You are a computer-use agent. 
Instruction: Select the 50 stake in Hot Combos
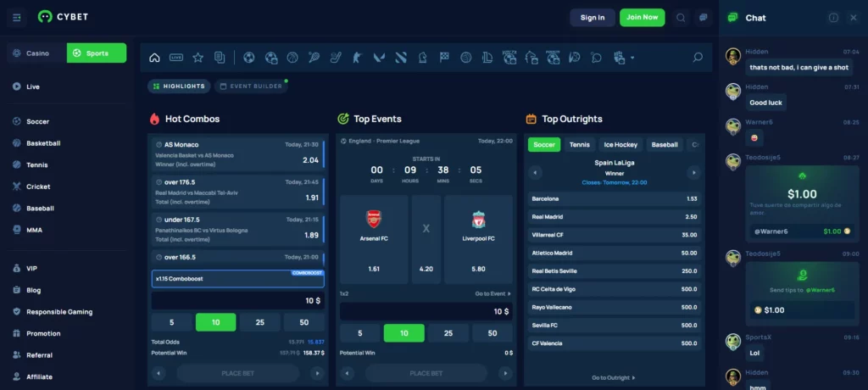[304, 322]
